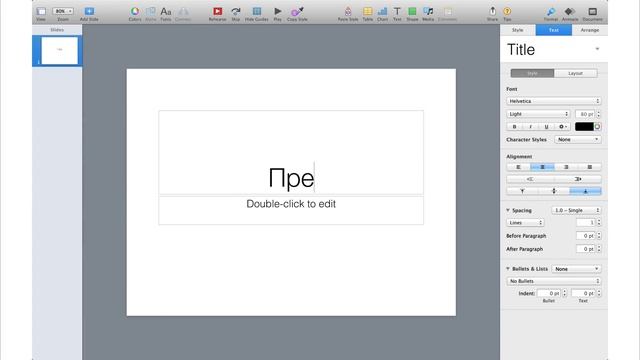Align text to bottom vertically
640x360 pixels.
[x=585, y=191]
